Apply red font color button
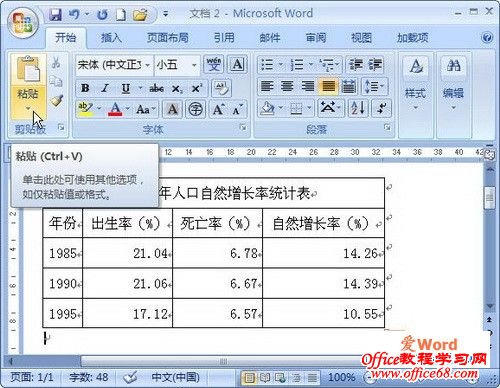Screen dimensions: 500x388 point(115,109)
